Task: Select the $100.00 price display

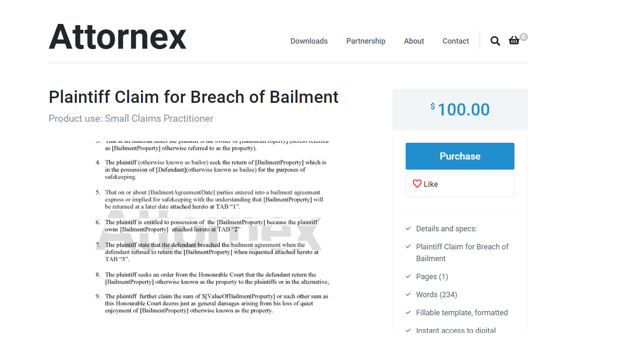Action: pos(459,109)
